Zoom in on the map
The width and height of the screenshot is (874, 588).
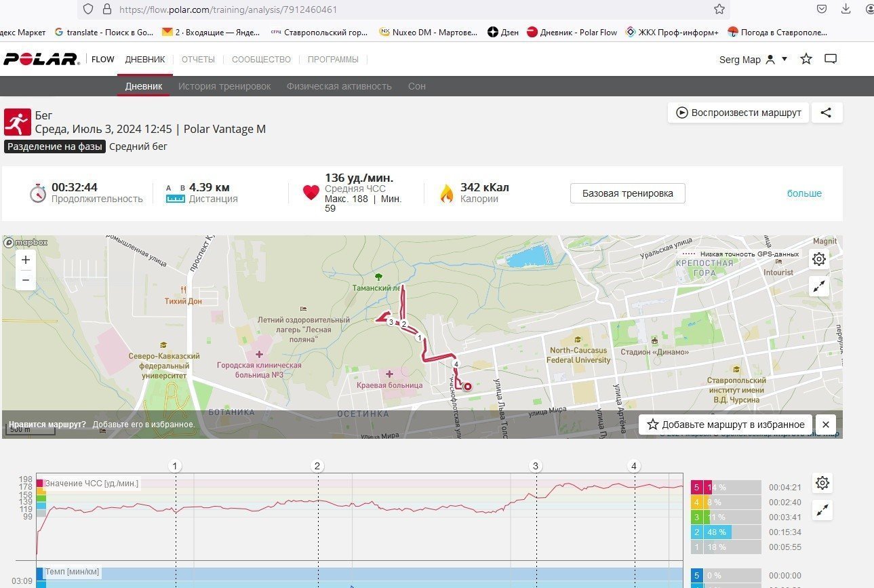tap(26, 260)
